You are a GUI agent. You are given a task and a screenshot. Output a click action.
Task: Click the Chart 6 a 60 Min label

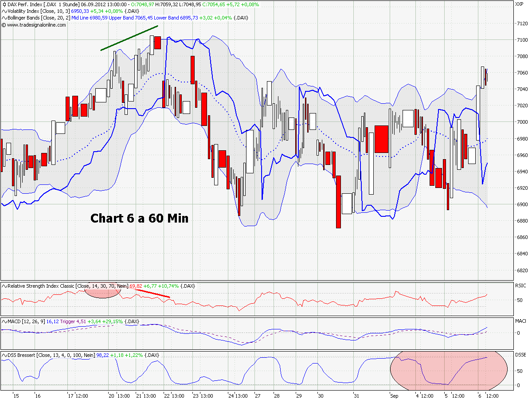tap(139, 218)
